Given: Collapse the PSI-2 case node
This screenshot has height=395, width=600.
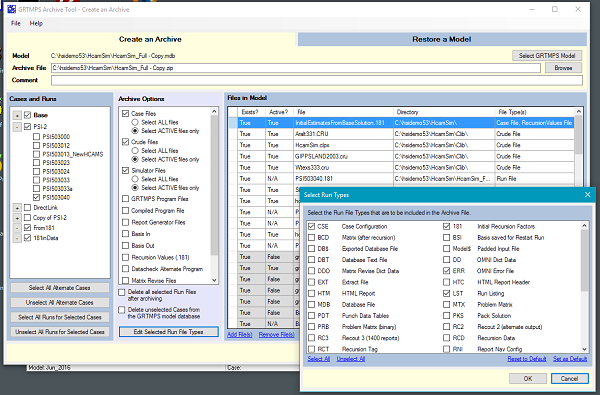Looking at the screenshot, I should [x=17, y=127].
